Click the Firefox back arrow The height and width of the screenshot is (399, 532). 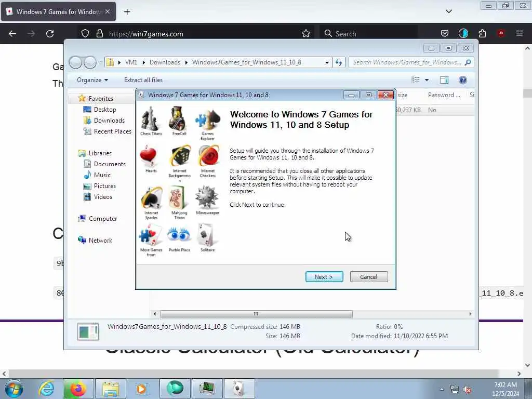pyautogui.click(x=12, y=34)
